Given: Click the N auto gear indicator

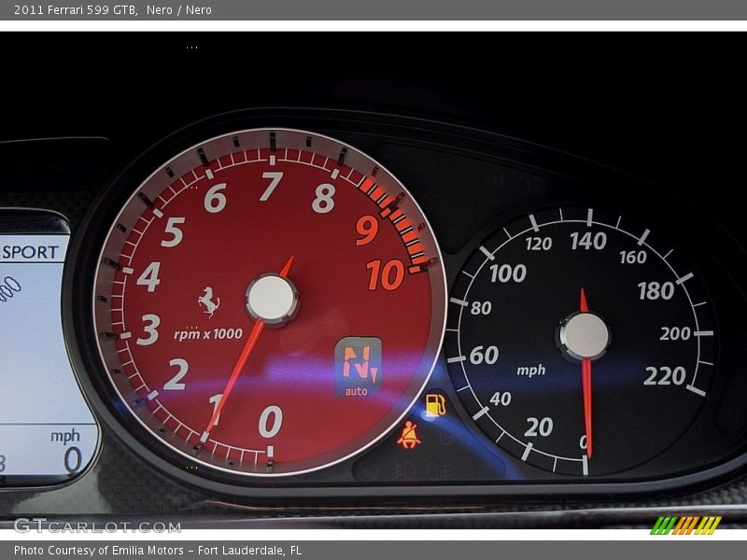Looking at the screenshot, I should click(359, 367).
